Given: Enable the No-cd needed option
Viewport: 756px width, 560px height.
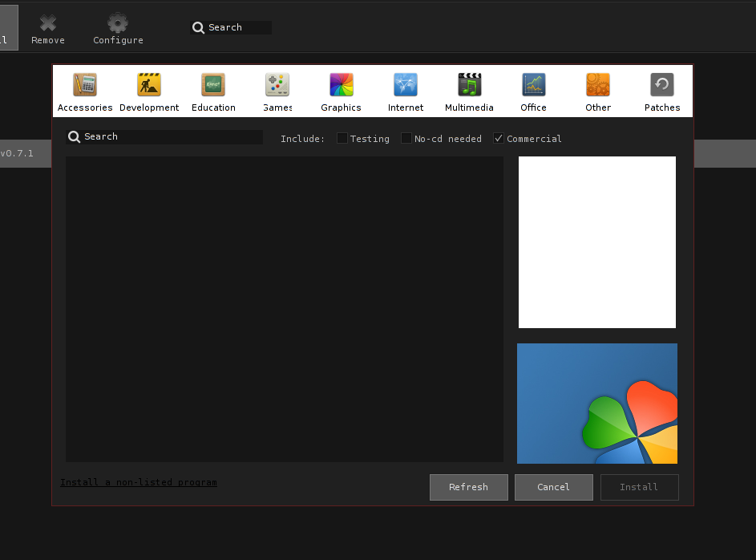Looking at the screenshot, I should pyautogui.click(x=406, y=138).
